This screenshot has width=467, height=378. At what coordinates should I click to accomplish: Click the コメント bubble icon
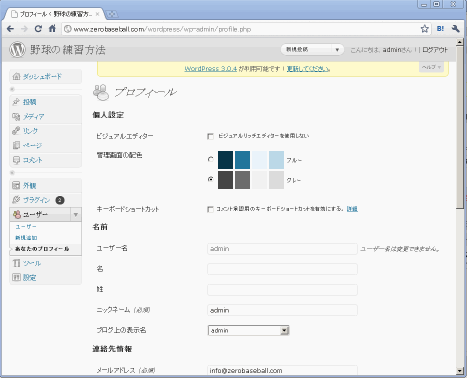coord(16,160)
